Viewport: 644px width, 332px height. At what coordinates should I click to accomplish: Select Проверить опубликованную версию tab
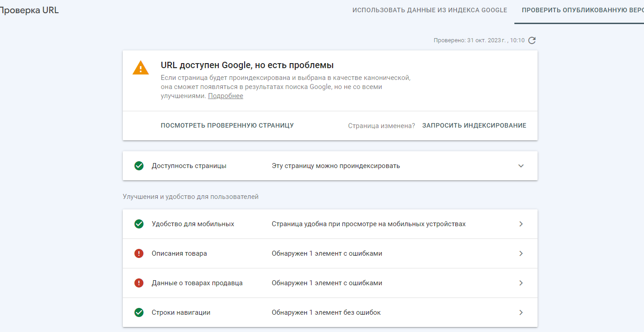pos(583,10)
